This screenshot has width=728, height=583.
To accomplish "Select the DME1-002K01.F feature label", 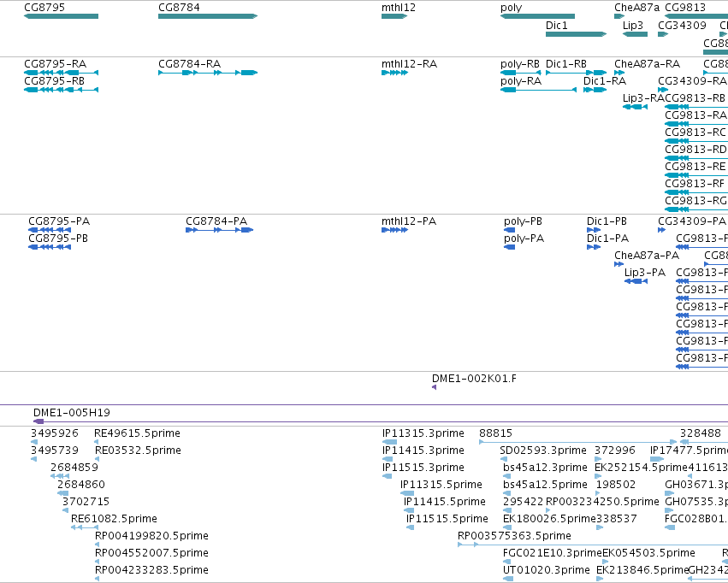I will pos(474,379).
